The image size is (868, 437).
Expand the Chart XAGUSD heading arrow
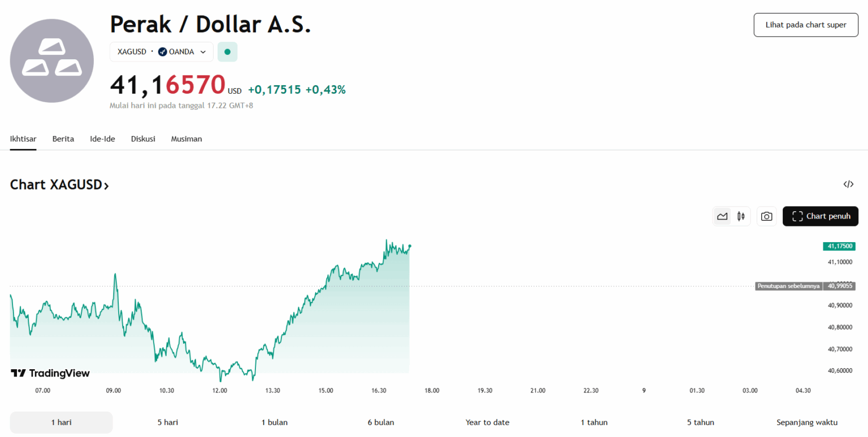[x=106, y=185]
